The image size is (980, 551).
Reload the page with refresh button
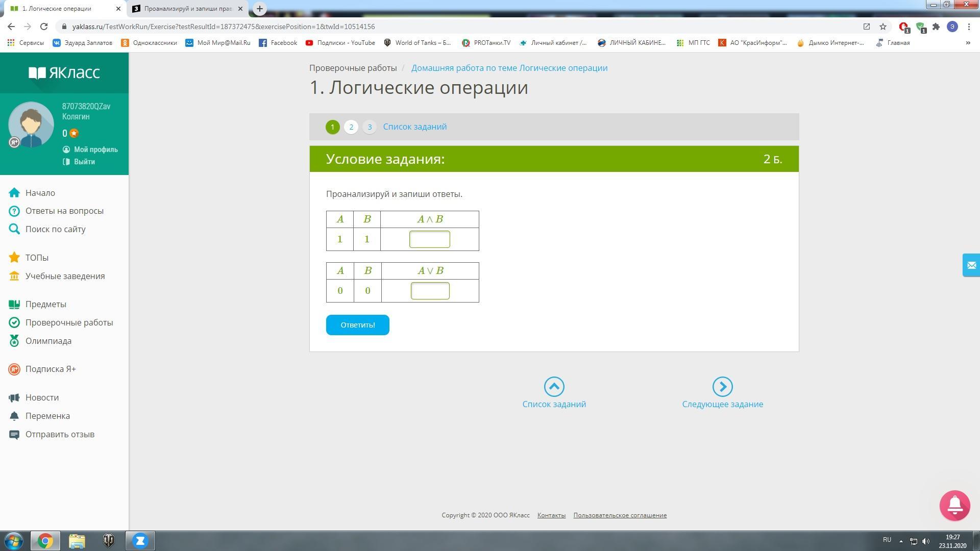point(44,27)
